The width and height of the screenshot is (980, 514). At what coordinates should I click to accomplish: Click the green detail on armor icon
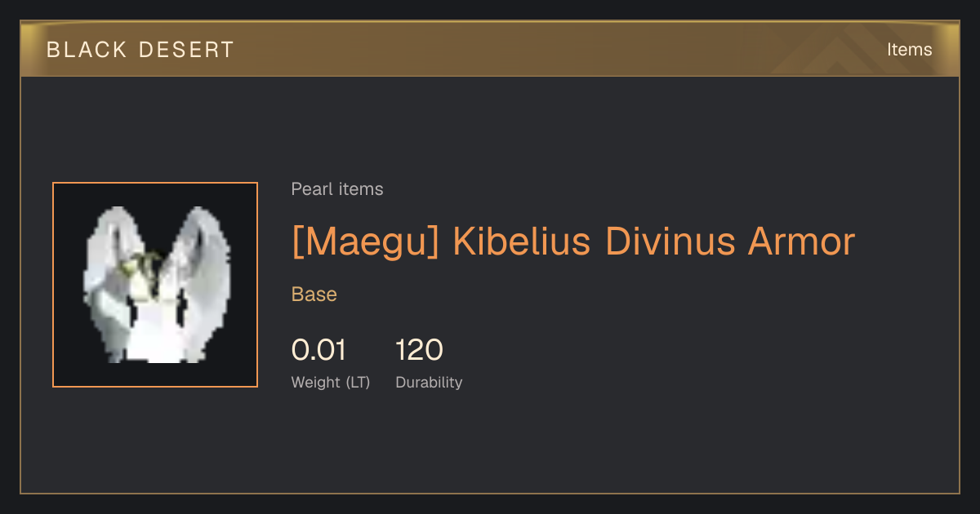point(143,265)
